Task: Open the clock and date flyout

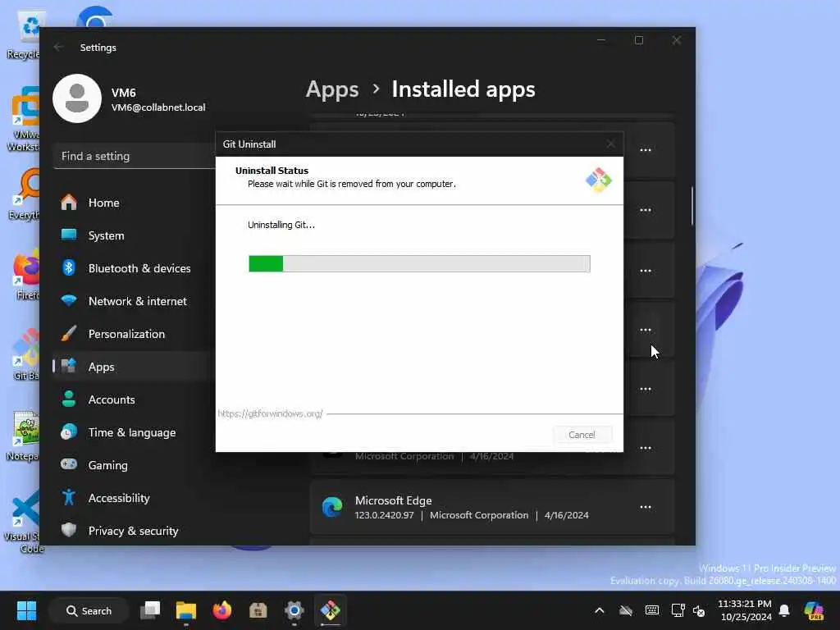Action: pyautogui.click(x=745, y=610)
